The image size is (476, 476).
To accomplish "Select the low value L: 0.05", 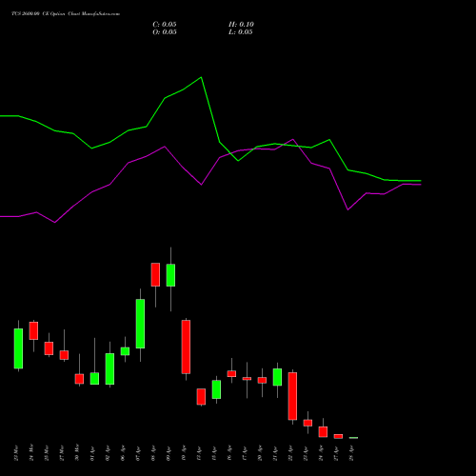I will tap(241, 32).
